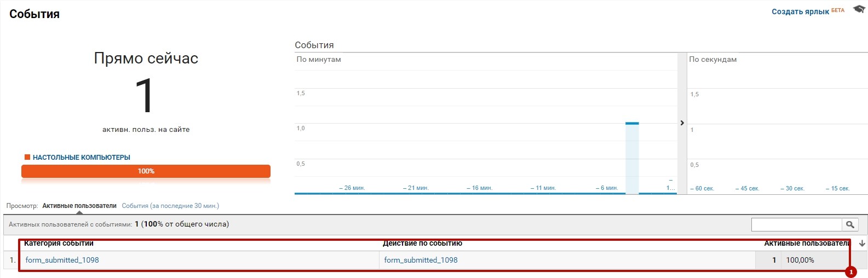The image size is (868, 278).
Task: Sort by Действие по событию column header
Action: 422,244
